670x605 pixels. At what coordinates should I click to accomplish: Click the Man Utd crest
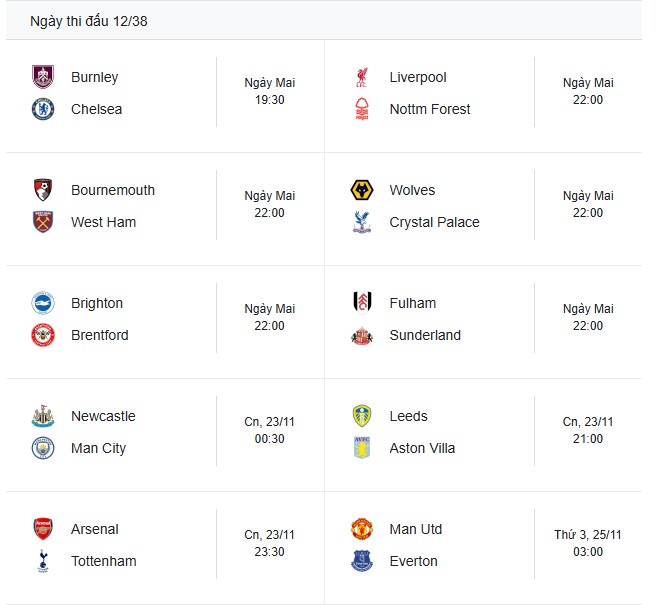pos(361,529)
